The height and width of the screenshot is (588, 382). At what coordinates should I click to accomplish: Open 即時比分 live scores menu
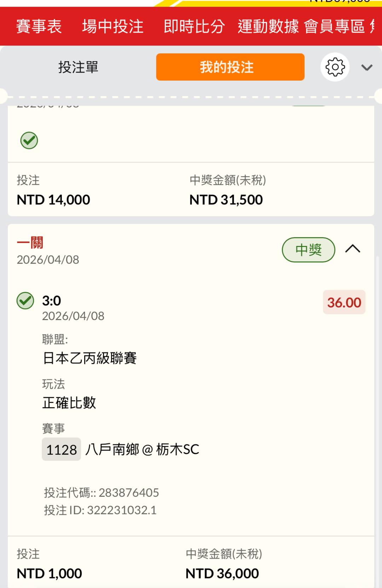click(x=194, y=27)
